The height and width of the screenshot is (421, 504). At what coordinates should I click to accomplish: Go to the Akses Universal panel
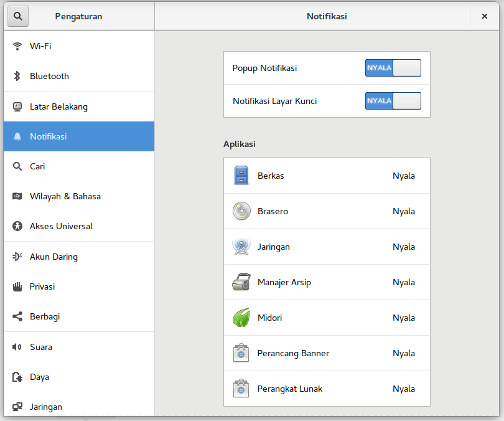pyautogui.click(x=61, y=226)
